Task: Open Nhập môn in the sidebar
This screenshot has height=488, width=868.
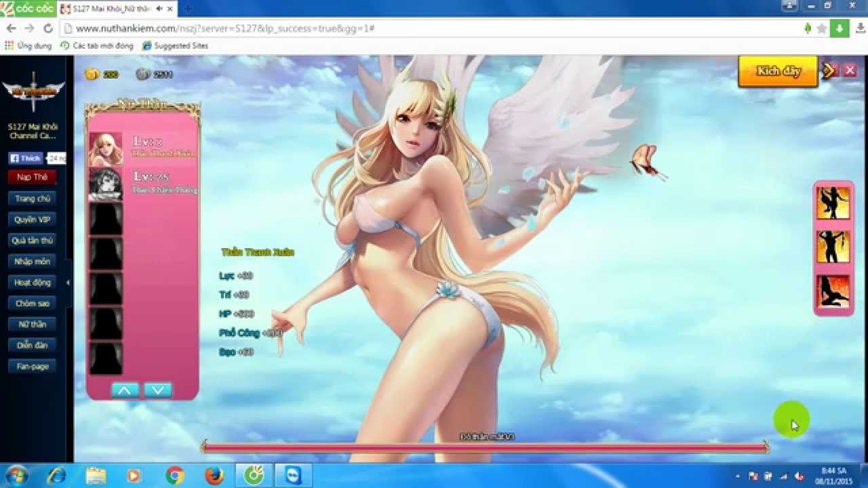Action: [32, 261]
